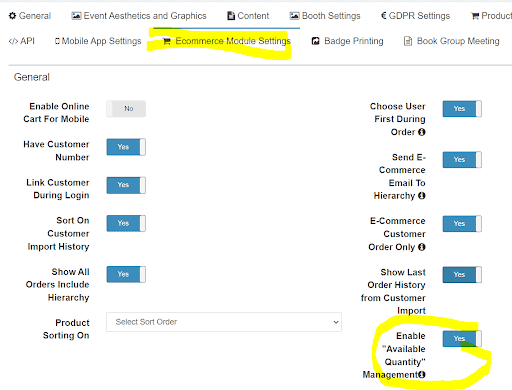
Task: Click the cart icon of Ecommerce Module Settings
Action: point(167,41)
